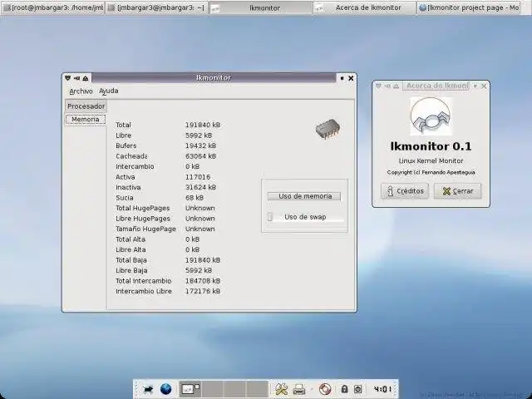Switch to root terminal taskbar entry
Image resolution: width=532 pixels, height=399 pixels.
click(x=52, y=7)
